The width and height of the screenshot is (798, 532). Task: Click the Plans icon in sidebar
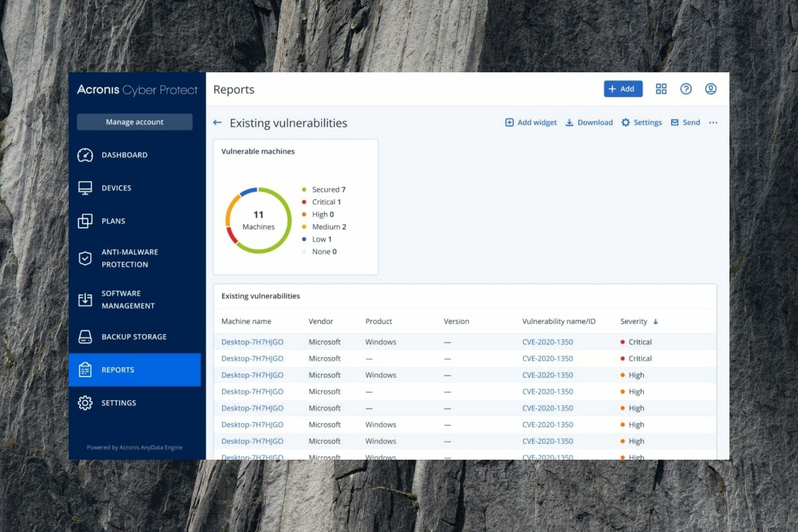pos(85,221)
